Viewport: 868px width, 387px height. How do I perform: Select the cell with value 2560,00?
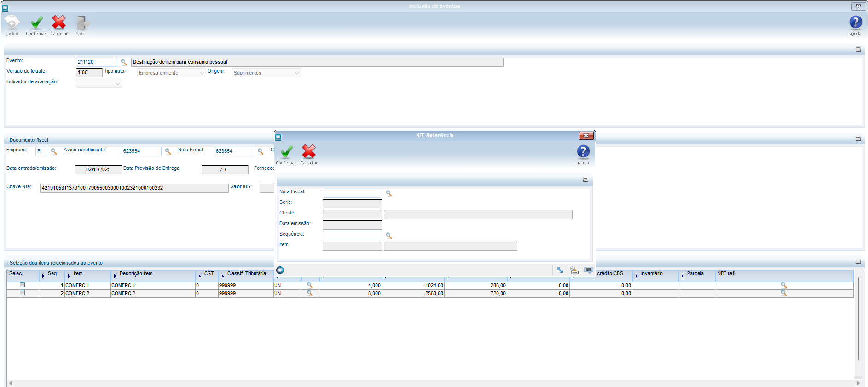(413, 294)
